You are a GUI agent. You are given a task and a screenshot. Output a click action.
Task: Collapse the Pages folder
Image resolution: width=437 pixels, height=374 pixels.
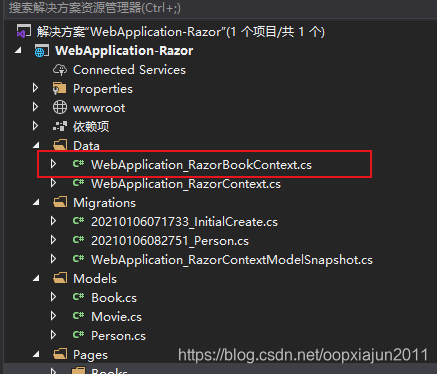tap(36, 354)
